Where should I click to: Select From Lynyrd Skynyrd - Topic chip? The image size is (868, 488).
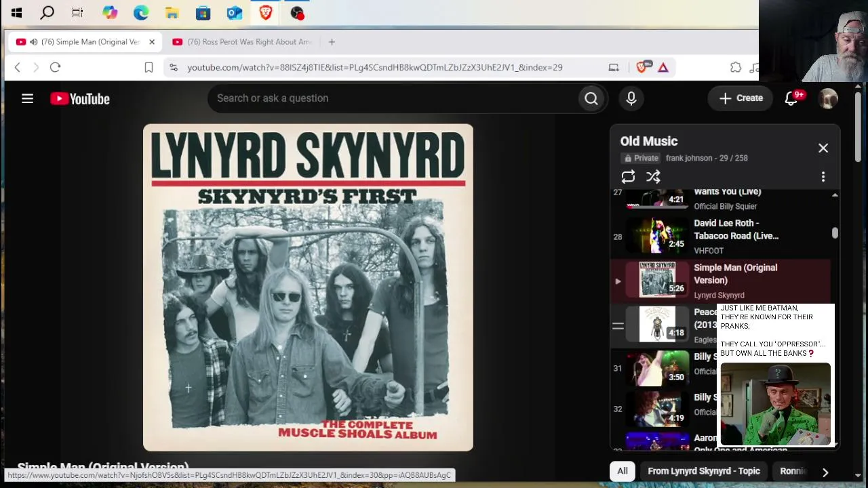tap(704, 471)
